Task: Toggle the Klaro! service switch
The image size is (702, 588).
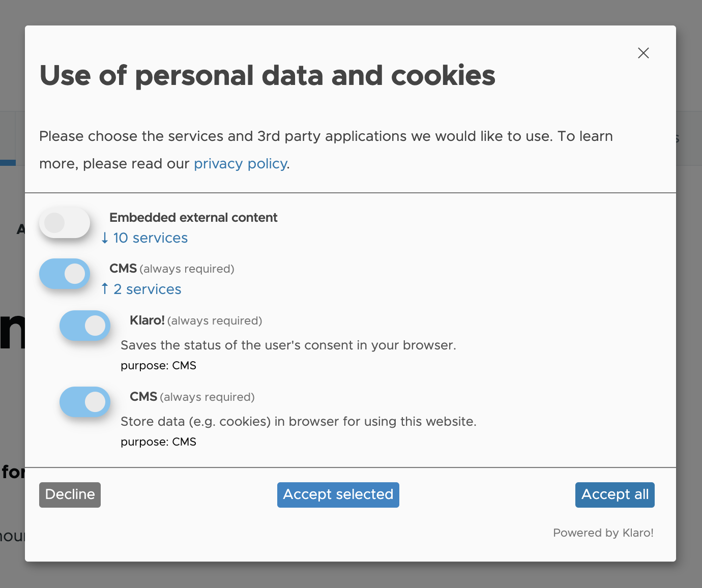Action: pyautogui.click(x=85, y=326)
